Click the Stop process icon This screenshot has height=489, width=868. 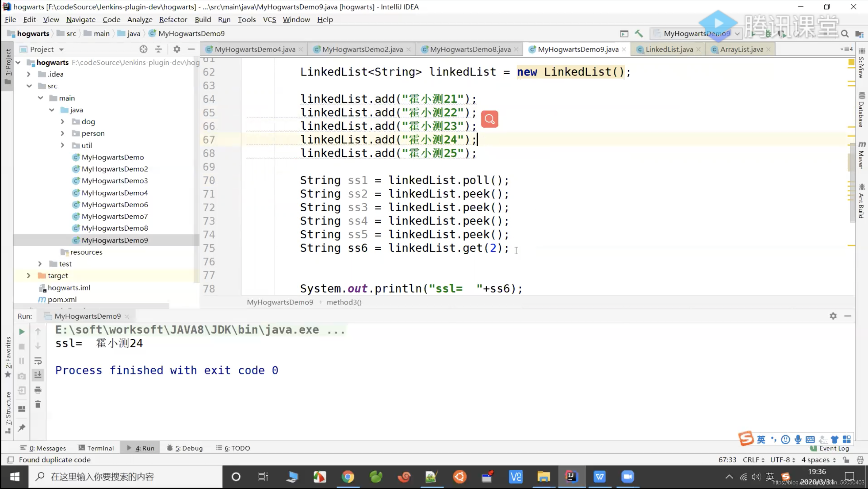tap(21, 346)
